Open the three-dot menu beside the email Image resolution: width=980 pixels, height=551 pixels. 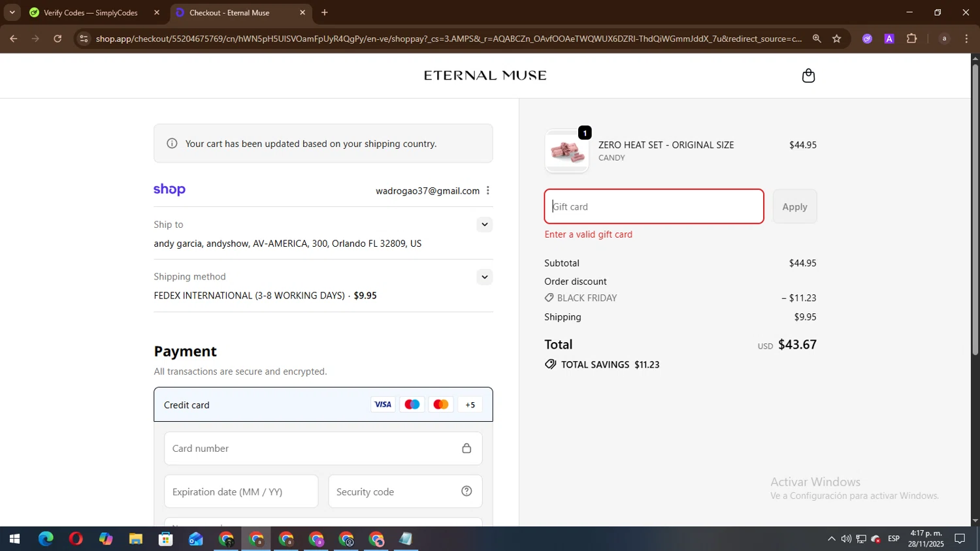(x=488, y=191)
